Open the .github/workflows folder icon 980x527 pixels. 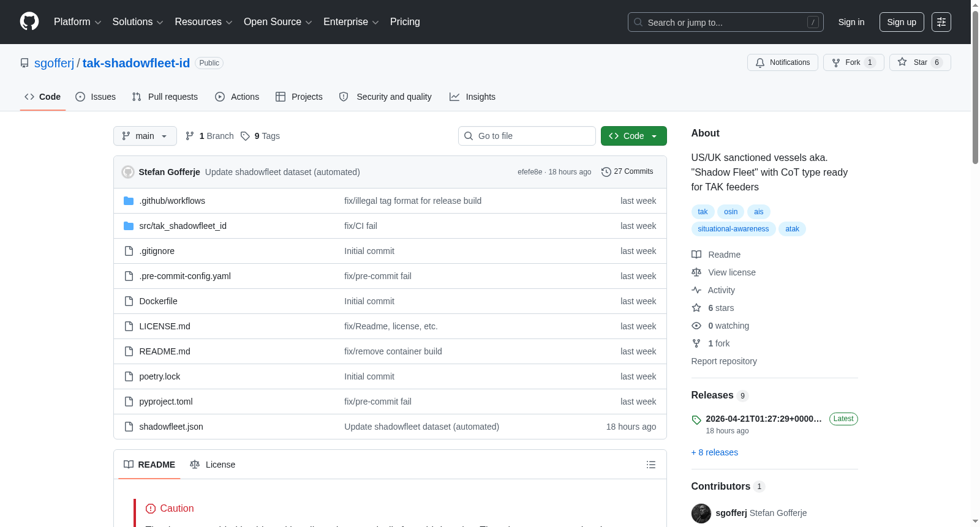click(x=129, y=201)
